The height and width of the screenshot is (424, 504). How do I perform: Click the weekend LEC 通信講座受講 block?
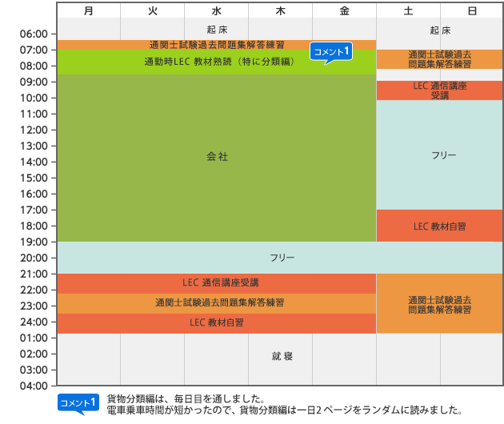click(x=439, y=90)
